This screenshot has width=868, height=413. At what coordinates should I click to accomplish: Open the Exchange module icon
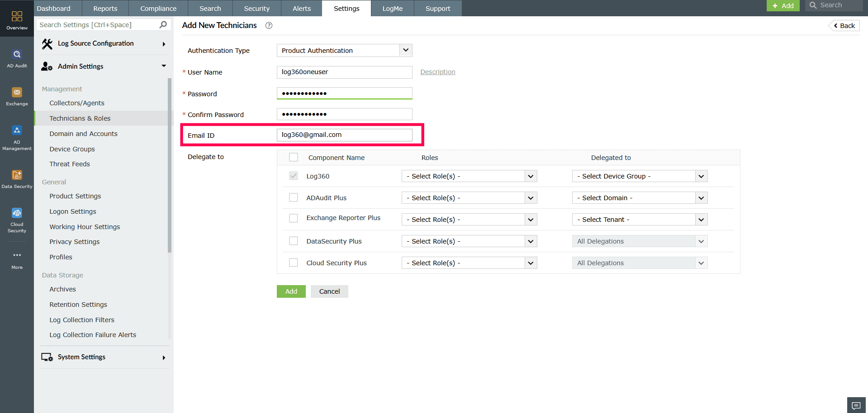coord(17,92)
